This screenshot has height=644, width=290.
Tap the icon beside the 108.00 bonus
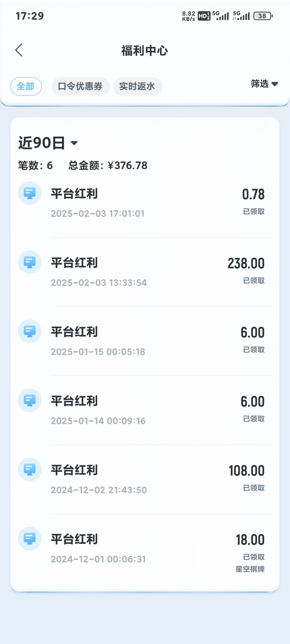(x=30, y=470)
